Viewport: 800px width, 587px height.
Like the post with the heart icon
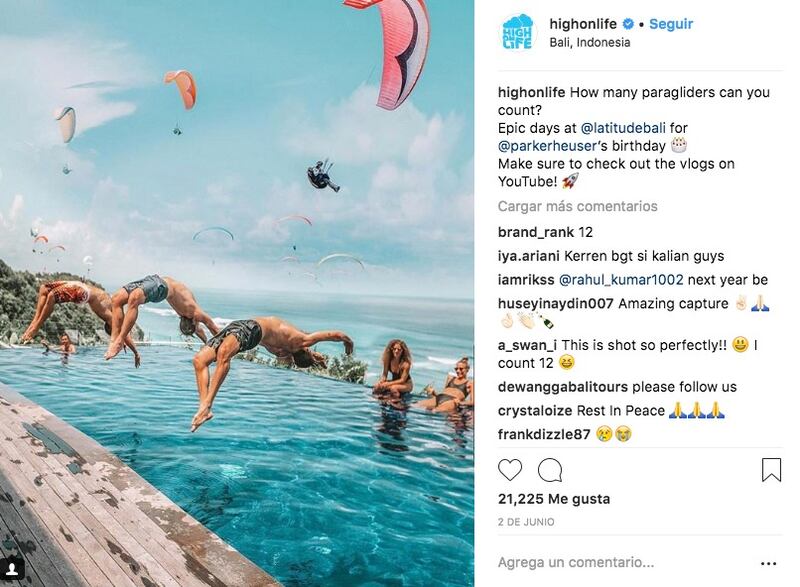click(510, 470)
